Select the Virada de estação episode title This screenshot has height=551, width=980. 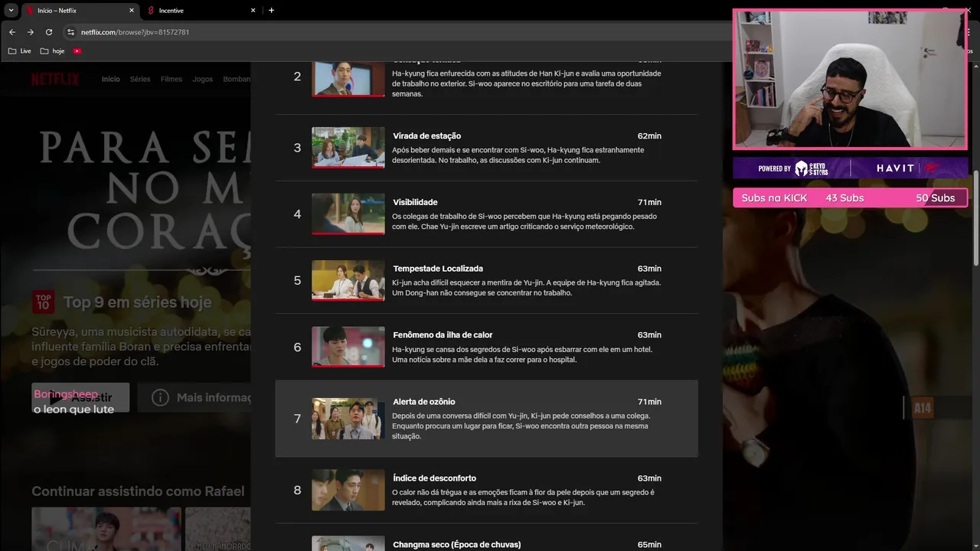(x=426, y=135)
